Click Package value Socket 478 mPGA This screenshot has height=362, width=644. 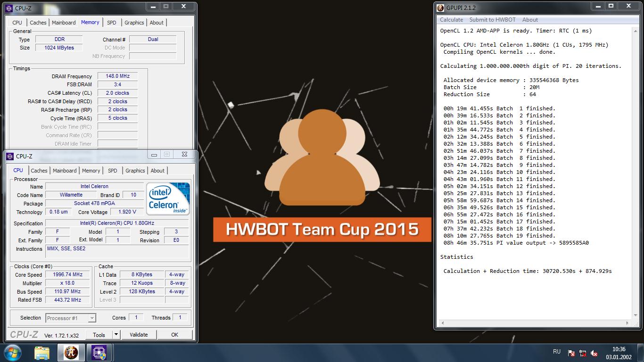94,204
